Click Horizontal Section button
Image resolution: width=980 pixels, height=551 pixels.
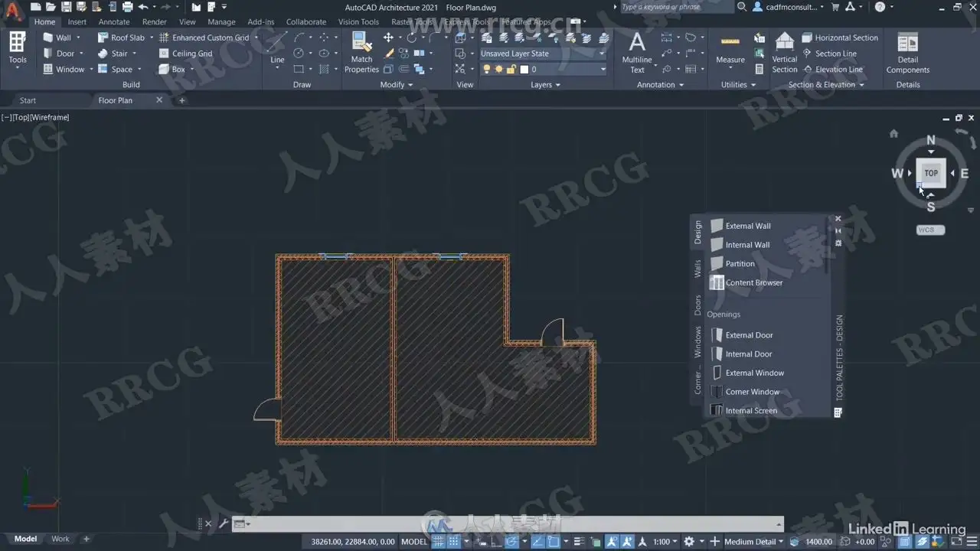point(840,37)
